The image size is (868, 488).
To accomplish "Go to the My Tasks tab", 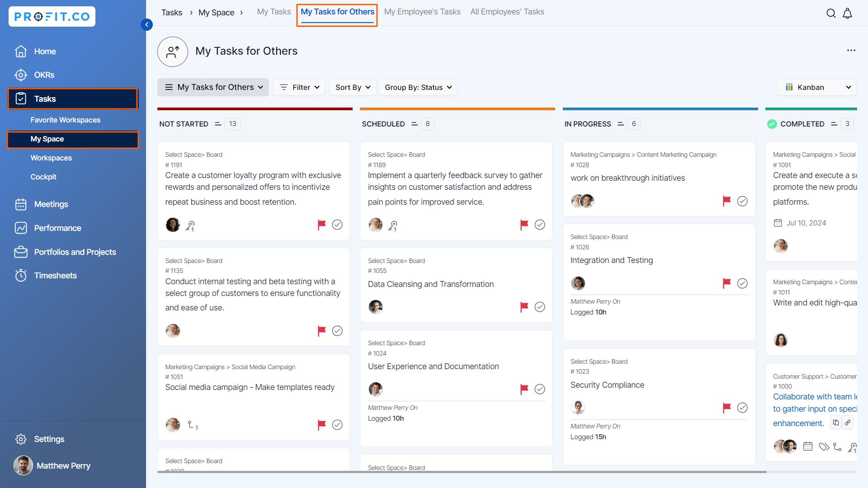I will tap(274, 12).
